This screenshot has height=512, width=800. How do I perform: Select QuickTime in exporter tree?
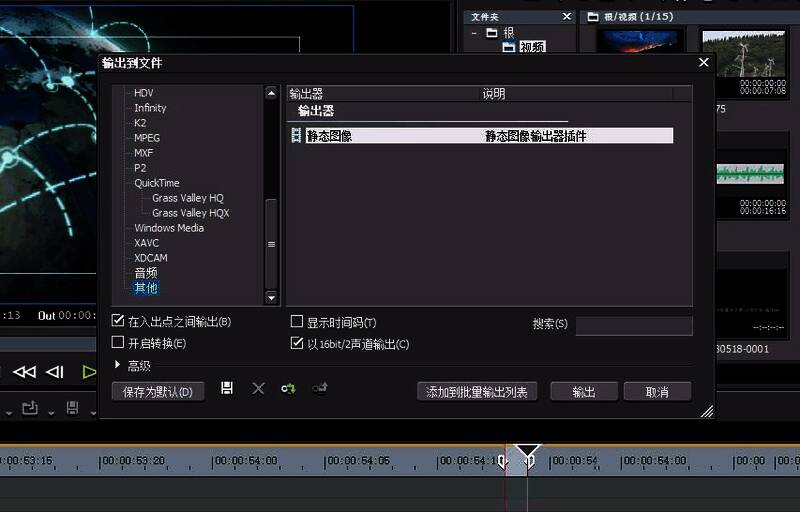coord(157,183)
